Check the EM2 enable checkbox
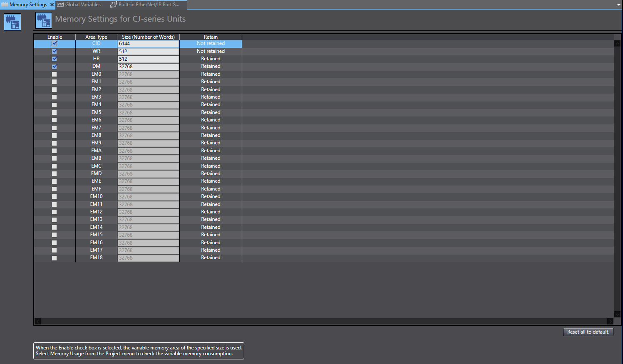The height and width of the screenshot is (364, 623). point(55,89)
